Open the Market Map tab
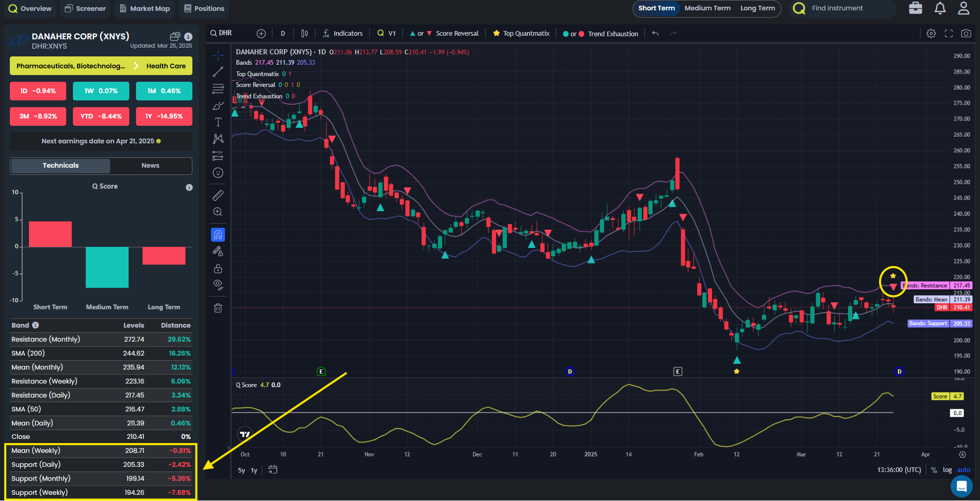Screen dimensions: 980x501 [145, 9]
